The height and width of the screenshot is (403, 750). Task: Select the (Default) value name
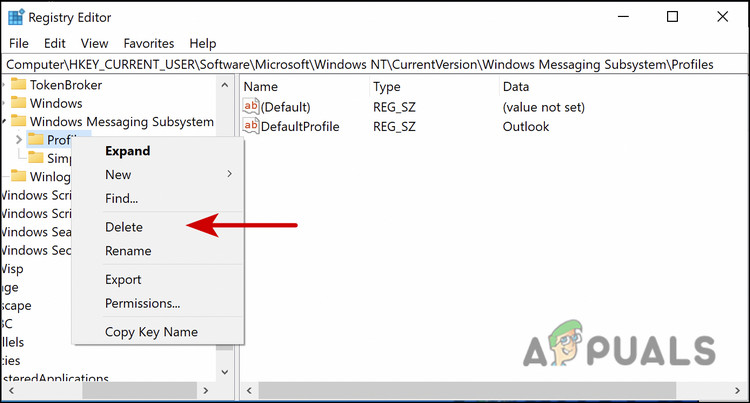(x=286, y=107)
